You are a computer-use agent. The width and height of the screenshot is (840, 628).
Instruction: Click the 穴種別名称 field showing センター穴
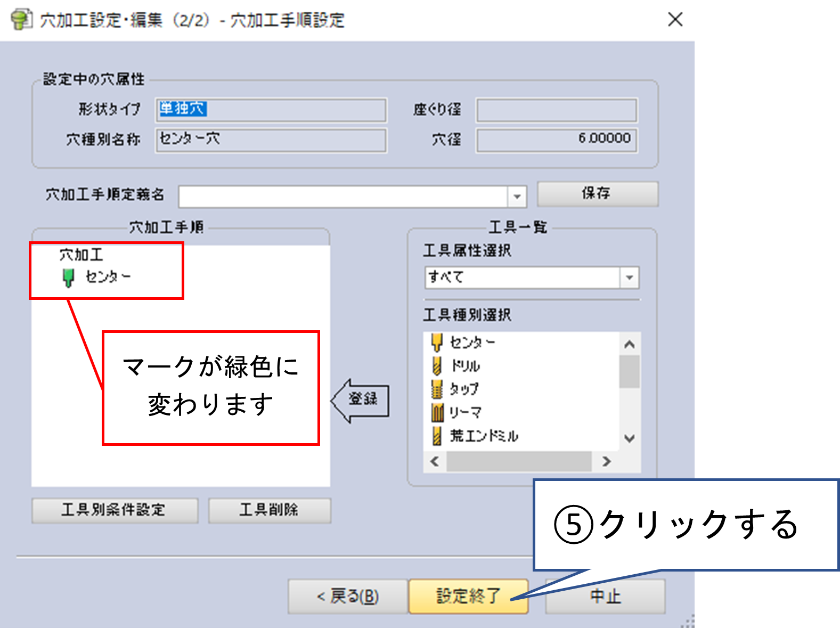271,140
